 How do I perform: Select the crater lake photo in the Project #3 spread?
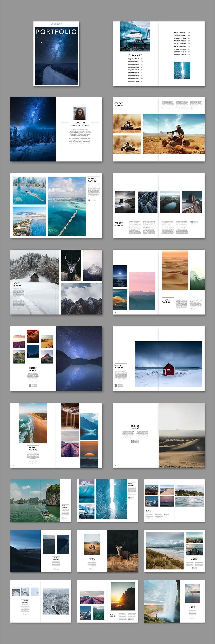169,202
